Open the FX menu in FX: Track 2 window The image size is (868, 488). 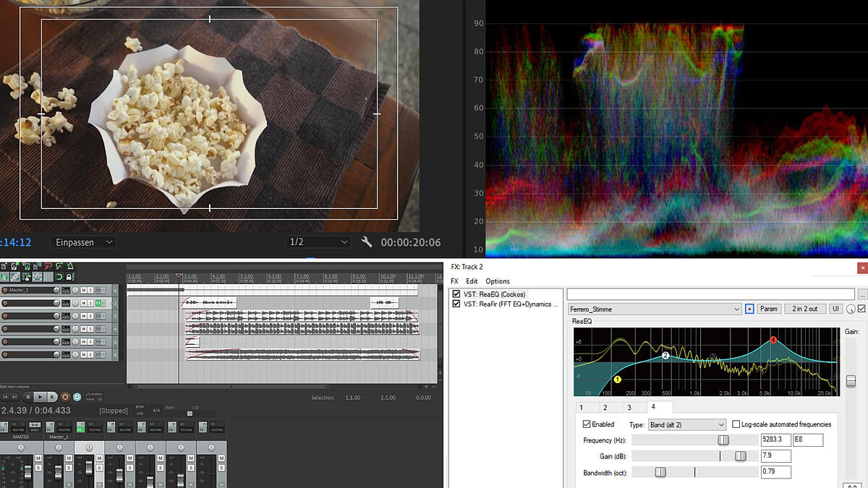(x=454, y=281)
